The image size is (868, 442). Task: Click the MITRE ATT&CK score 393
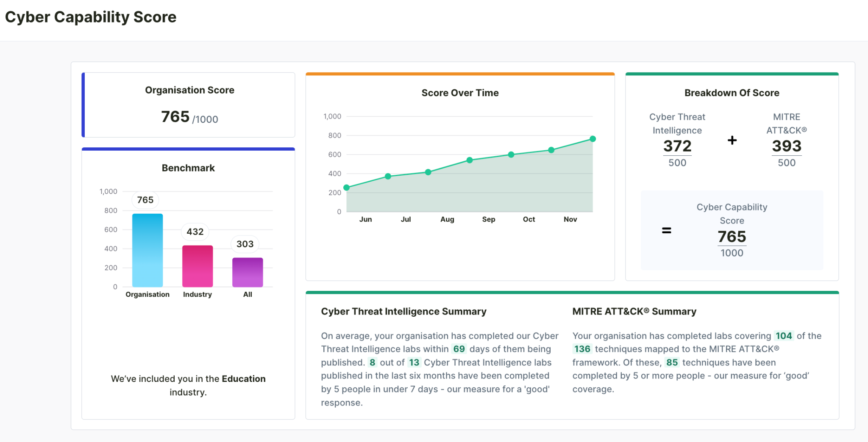pyautogui.click(x=786, y=146)
